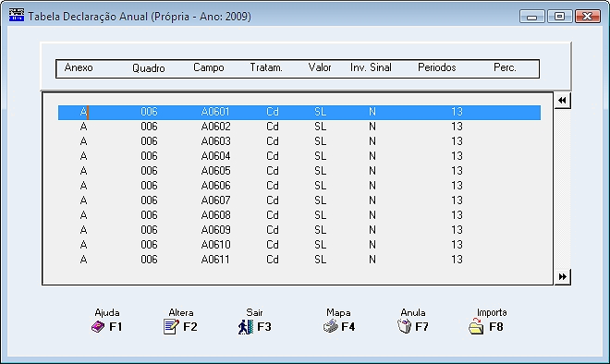The image size is (610, 364).
Task: Click Tratam. Cd in the A0605 row
Action: point(273,171)
